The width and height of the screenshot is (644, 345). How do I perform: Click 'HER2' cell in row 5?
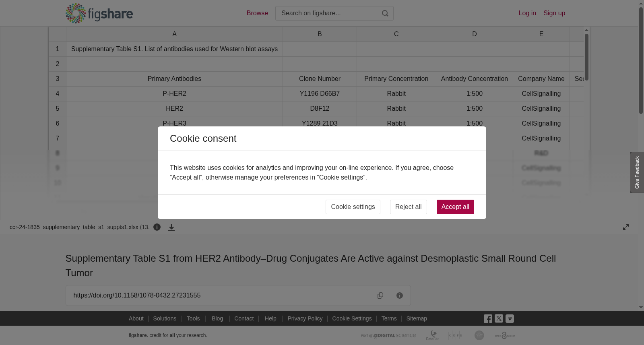coord(174,109)
